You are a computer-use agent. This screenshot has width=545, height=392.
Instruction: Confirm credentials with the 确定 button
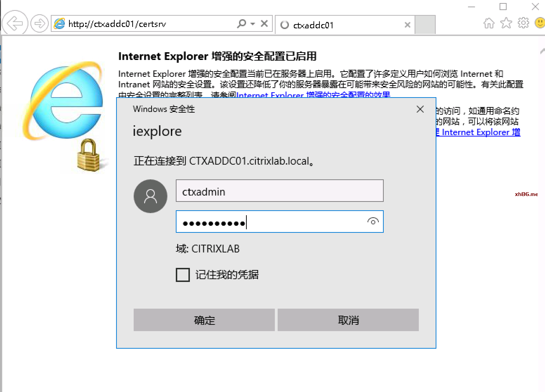pos(204,320)
